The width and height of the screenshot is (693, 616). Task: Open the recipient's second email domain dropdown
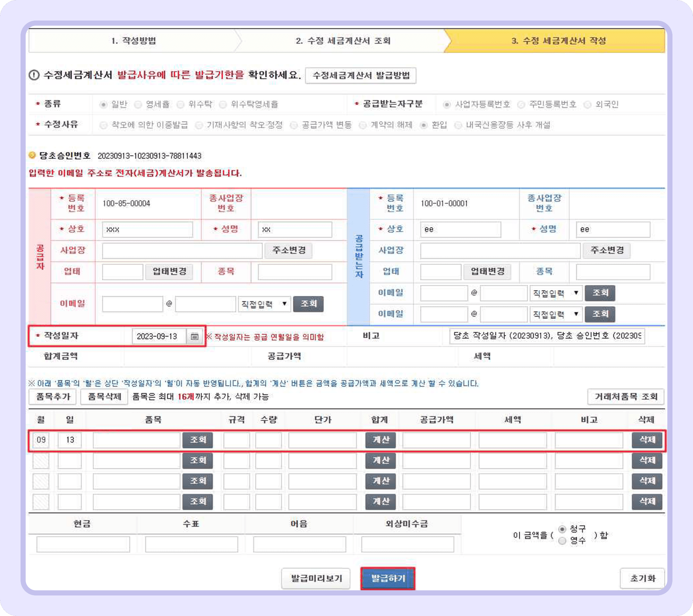pyautogui.click(x=556, y=314)
